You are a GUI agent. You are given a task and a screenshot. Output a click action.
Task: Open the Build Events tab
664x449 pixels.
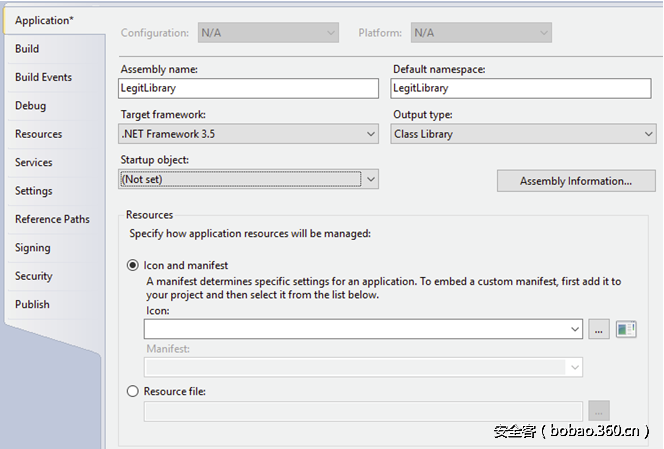pyautogui.click(x=43, y=77)
